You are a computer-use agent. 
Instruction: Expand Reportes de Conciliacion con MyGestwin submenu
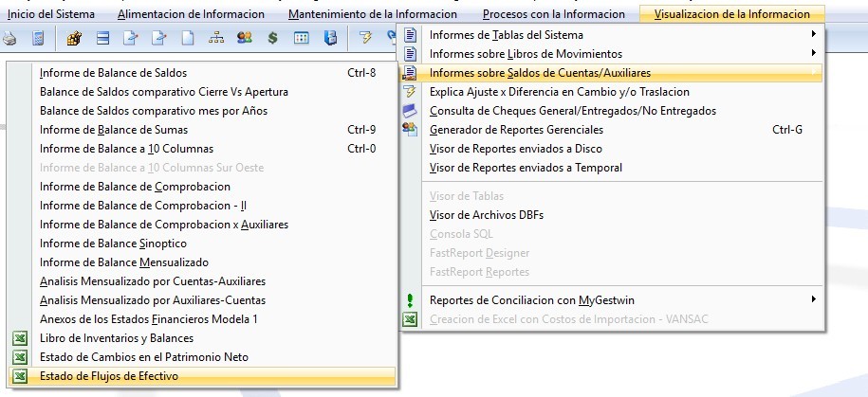(617, 300)
